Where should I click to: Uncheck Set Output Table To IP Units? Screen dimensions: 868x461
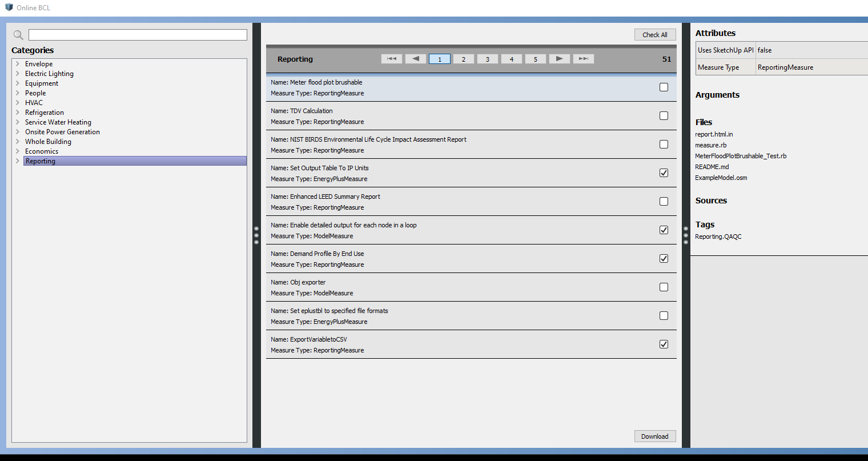[664, 173]
